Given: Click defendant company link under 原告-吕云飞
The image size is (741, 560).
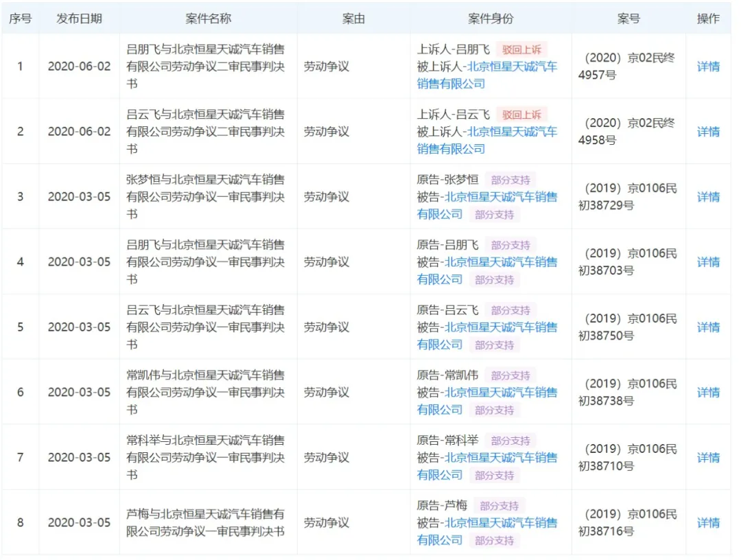Looking at the screenshot, I should point(486,336).
